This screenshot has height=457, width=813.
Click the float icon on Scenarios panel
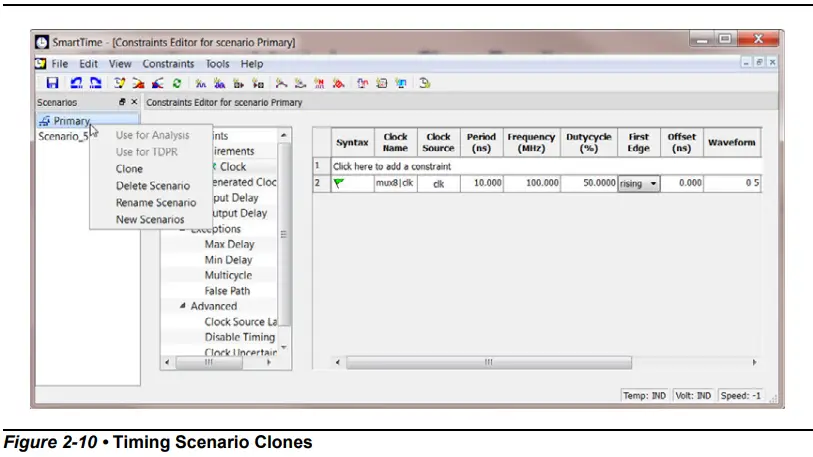click(122, 102)
